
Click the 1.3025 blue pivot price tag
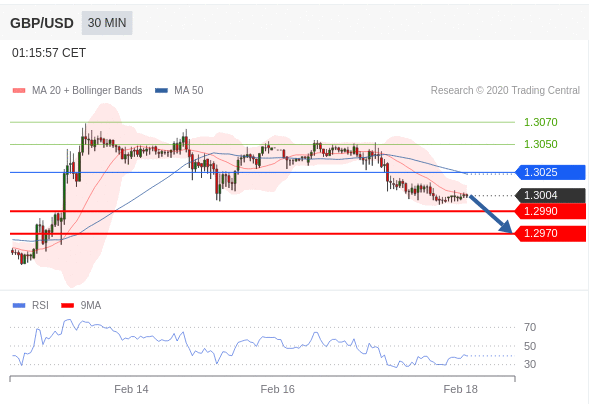pos(550,172)
